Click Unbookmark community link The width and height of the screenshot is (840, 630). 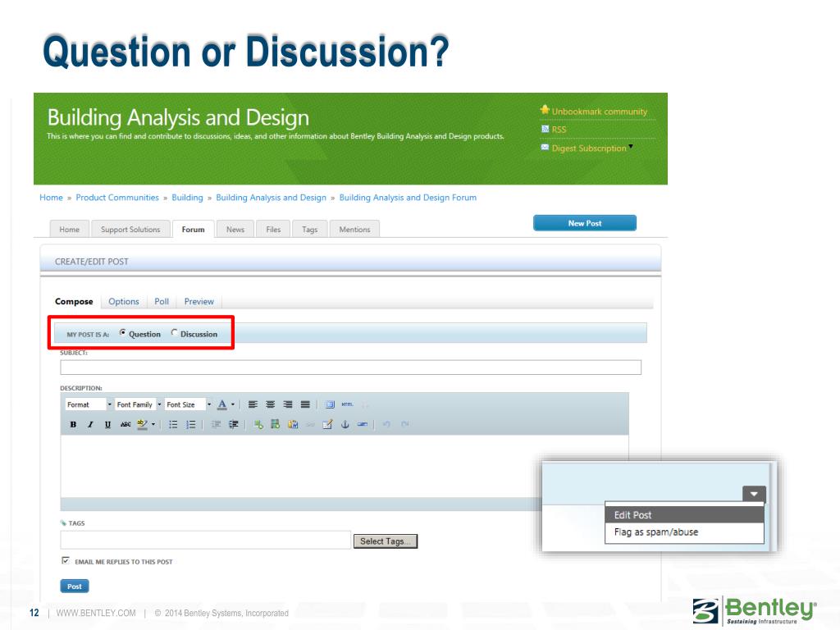599,112
